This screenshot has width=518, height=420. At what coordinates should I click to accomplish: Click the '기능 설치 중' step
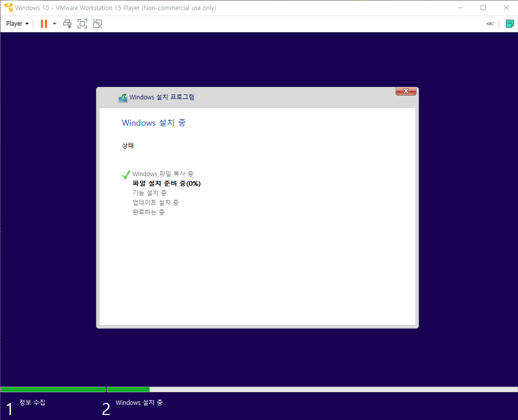[150, 193]
